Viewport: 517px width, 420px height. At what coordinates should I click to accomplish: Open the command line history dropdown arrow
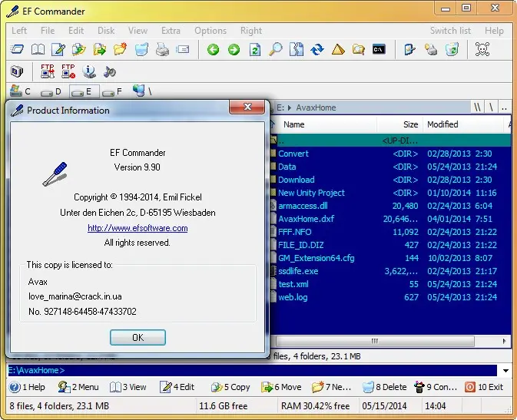tap(505, 371)
